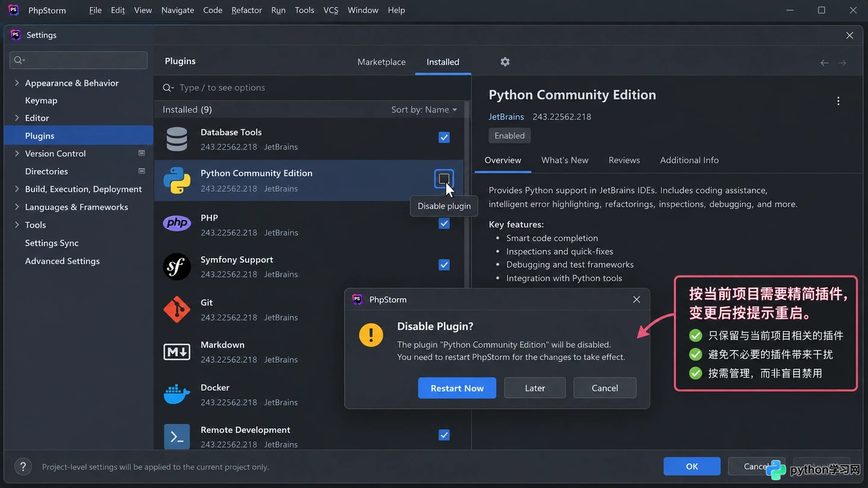The image size is (868, 488).
Task: Click the Later button
Action: click(535, 388)
